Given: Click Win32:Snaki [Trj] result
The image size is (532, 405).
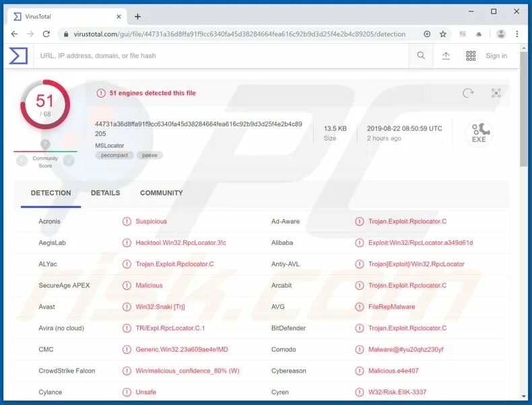Looking at the screenshot, I should pyautogui.click(x=160, y=307).
